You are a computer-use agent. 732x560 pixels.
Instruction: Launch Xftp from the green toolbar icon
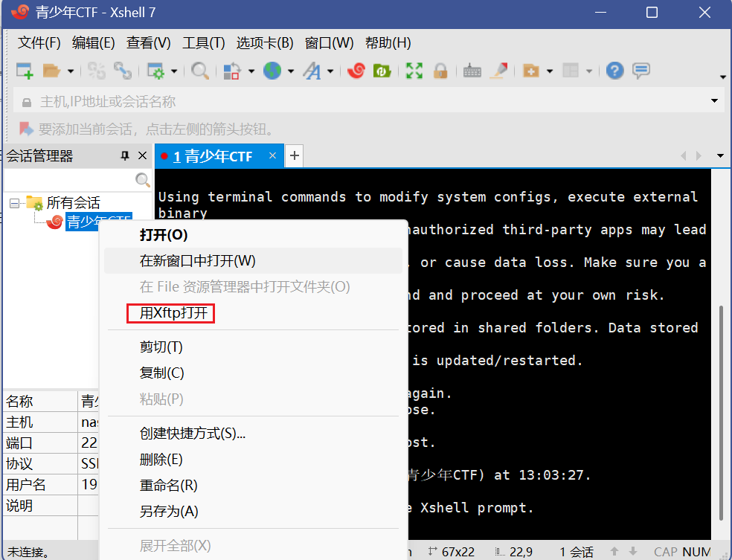pos(382,71)
